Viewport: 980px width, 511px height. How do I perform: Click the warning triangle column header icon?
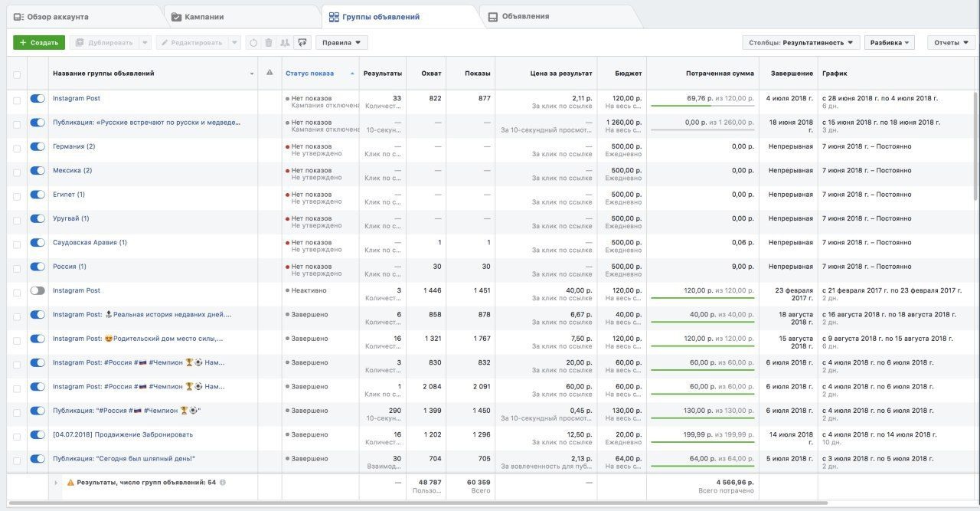click(269, 74)
